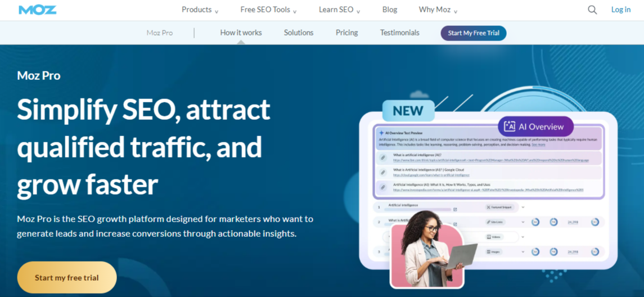Click 'What is Artificial Intelligence (AI)? | Google Cloud' title
This screenshot has width=644, height=297.
[x=429, y=170]
